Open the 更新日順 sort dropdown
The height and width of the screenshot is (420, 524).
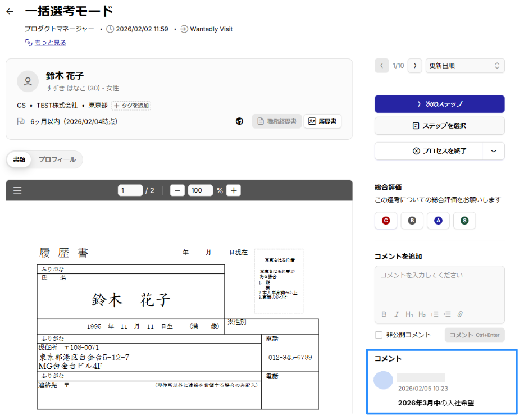(464, 66)
